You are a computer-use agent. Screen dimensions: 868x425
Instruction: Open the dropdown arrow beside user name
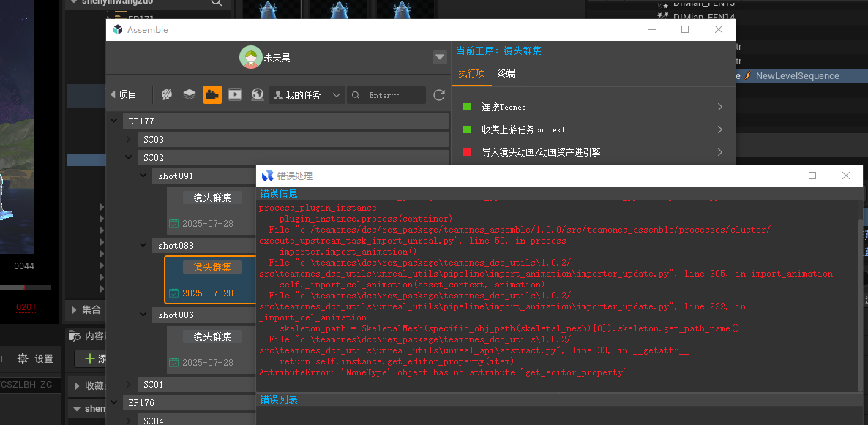click(440, 57)
